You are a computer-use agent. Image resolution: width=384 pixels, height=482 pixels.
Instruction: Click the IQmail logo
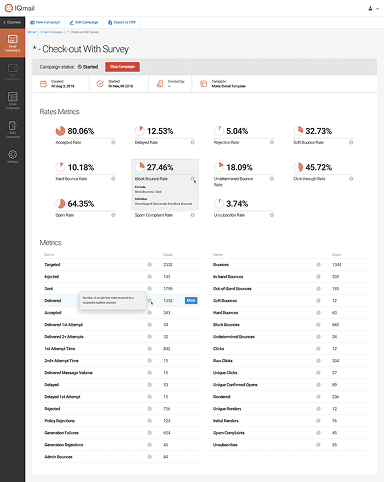(x=19, y=8)
